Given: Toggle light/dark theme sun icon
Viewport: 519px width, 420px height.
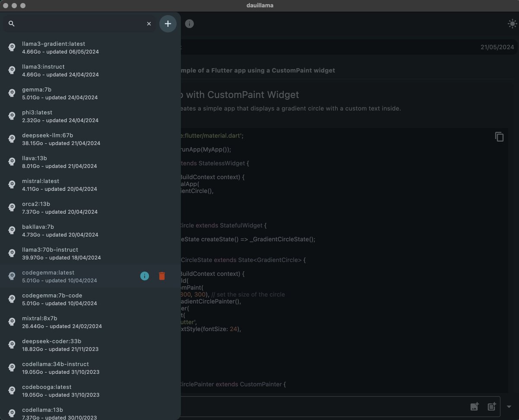Looking at the screenshot, I should pyautogui.click(x=512, y=24).
